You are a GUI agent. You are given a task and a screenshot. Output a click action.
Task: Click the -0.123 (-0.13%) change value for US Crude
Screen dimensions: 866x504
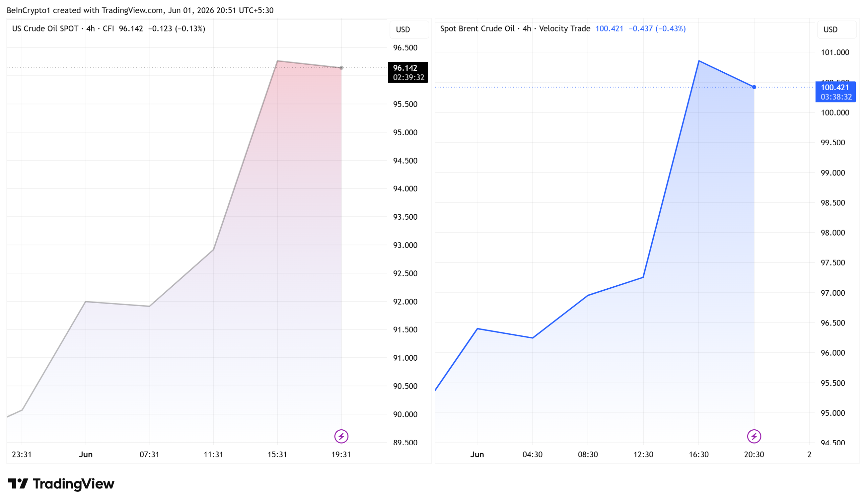click(x=177, y=28)
